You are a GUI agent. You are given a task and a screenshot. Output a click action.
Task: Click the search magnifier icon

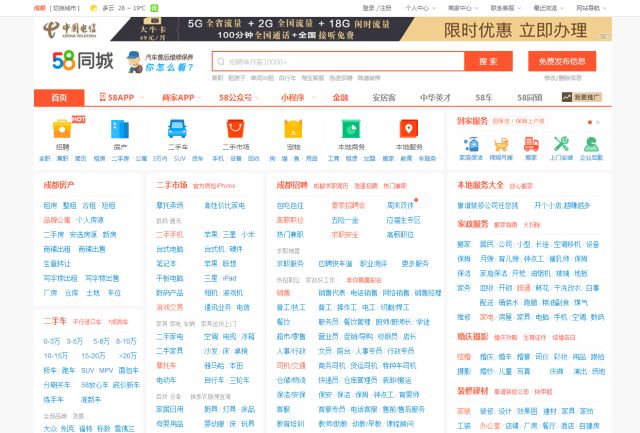point(221,62)
